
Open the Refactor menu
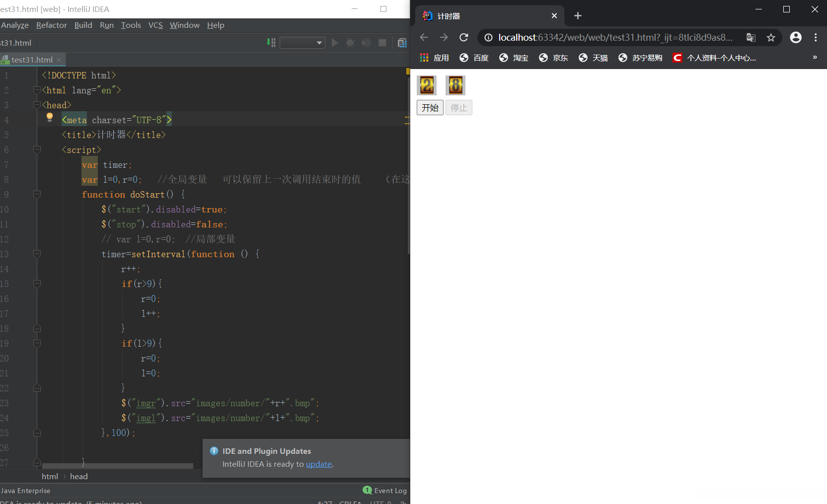52,25
